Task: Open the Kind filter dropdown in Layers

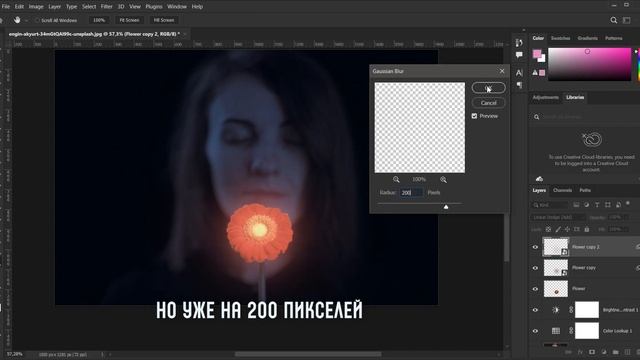Action: pyautogui.click(x=550, y=205)
